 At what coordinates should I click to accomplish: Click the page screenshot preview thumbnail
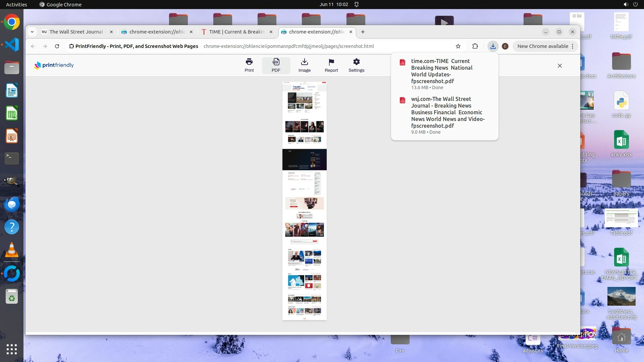304,201
